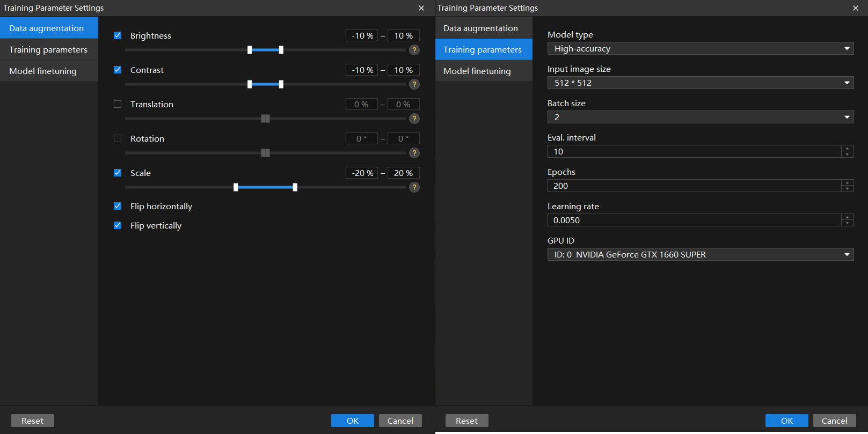Click the Contrast slider left handle
The width and height of the screenshot is (868, 434).
pos(250,84)
